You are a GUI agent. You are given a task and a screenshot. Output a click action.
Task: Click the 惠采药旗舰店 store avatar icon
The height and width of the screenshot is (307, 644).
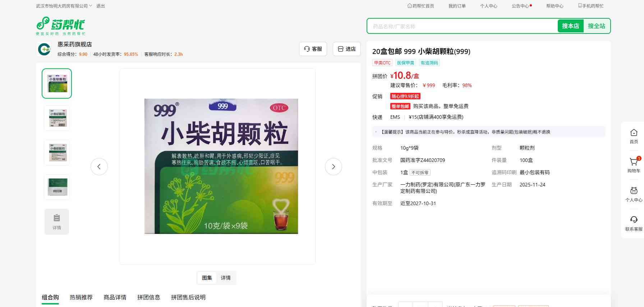tap(45, 49)
